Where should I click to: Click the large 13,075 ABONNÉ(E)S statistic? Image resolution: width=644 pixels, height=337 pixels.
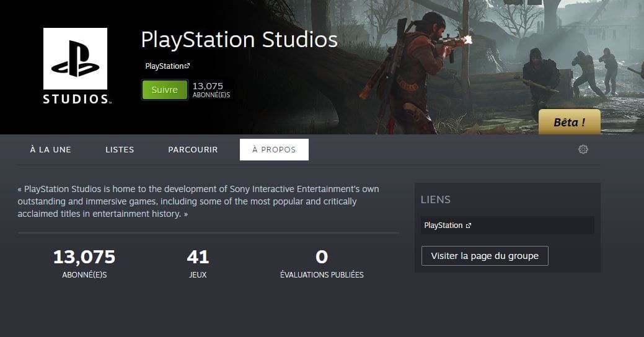84,263
